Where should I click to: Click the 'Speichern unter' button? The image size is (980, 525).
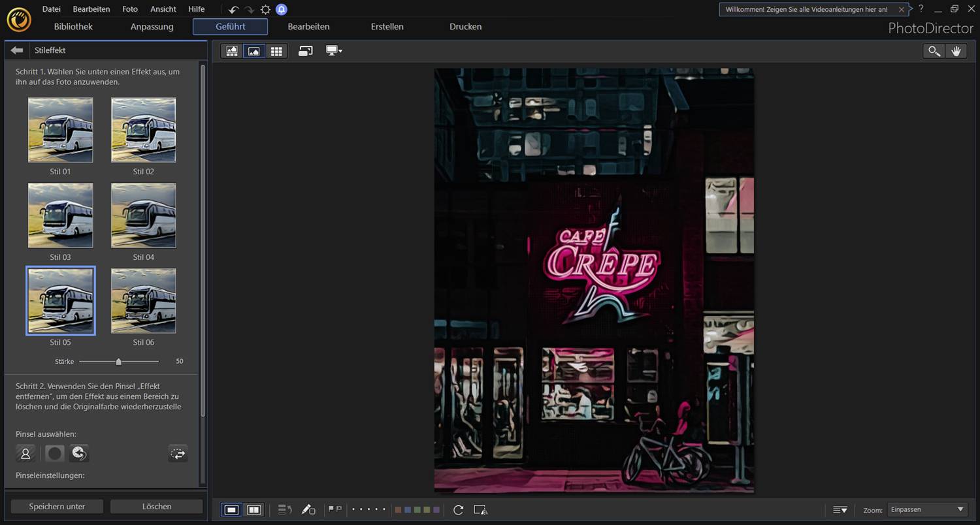[57, 507]
